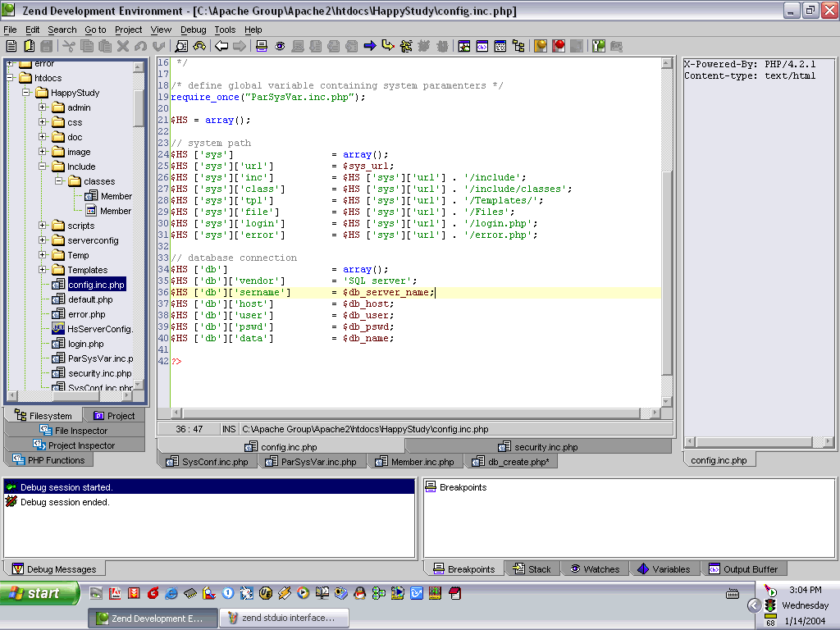The width and height of the screenshot is (840, 630).
Task: Expand the css folder
Action: pos(43,121)
